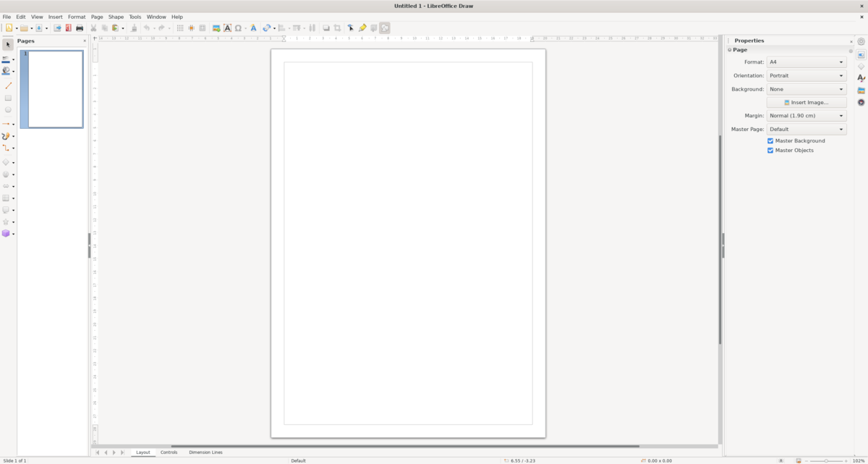The height and width of the screenshot is (464, 868).
Task: Select the 3D Objects cube tool
Action: click(x=6, y=234)
